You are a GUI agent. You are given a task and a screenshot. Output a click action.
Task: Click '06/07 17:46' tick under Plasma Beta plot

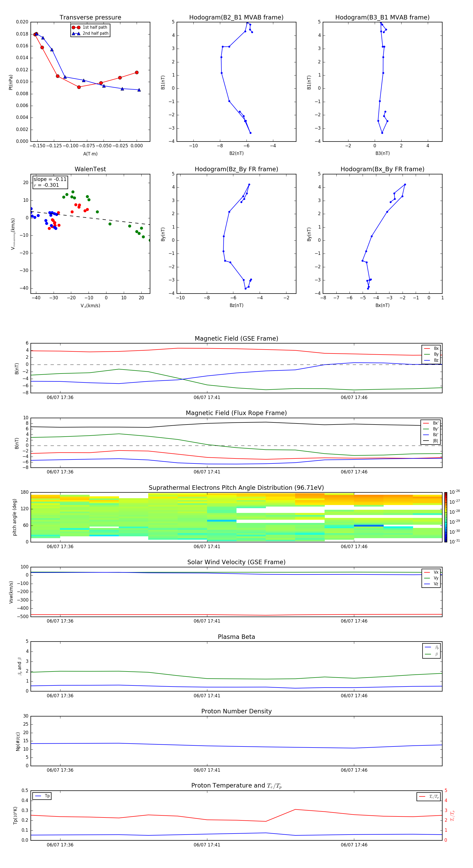pyautogui.click(x=354, y=696)
